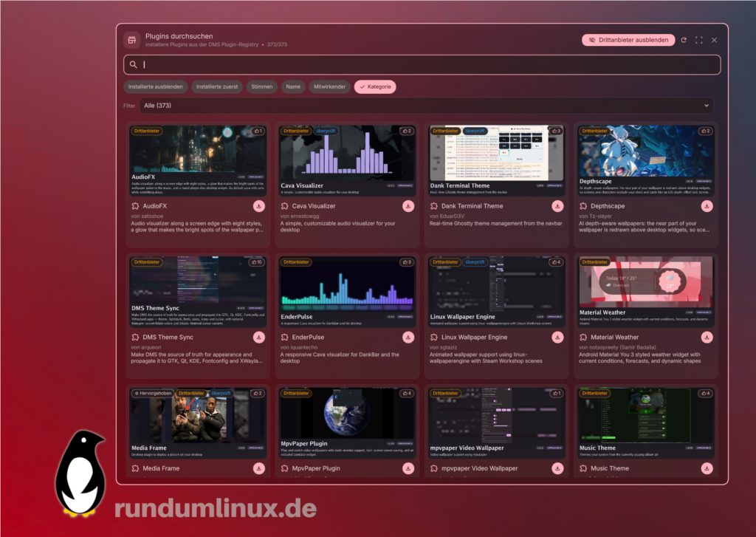Toggle the Installierte ausblenden filter chip
This screenshot has height=537, width=756.
[x=155, y=87]
